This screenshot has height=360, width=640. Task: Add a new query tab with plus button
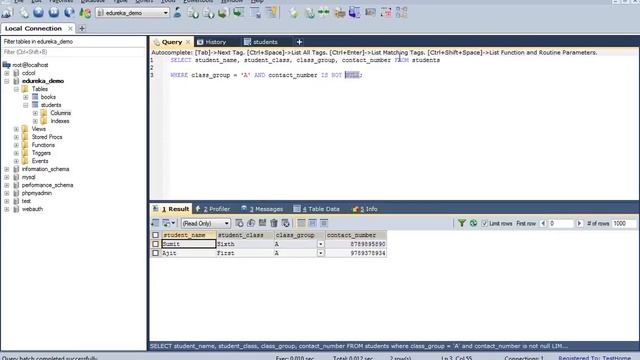pos(299,42)
